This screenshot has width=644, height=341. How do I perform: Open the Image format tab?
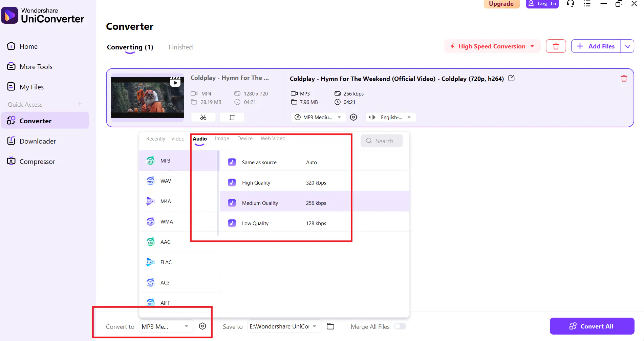pos(222,138)
